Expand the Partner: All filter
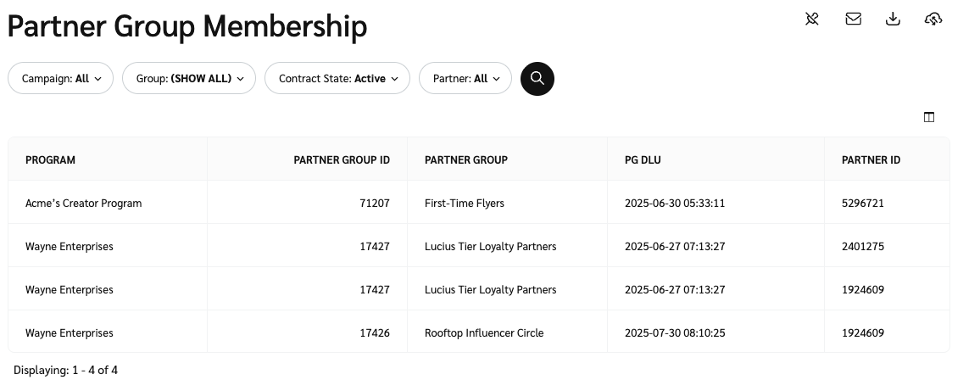Screen dimensions: 980x391 [465, 79]
